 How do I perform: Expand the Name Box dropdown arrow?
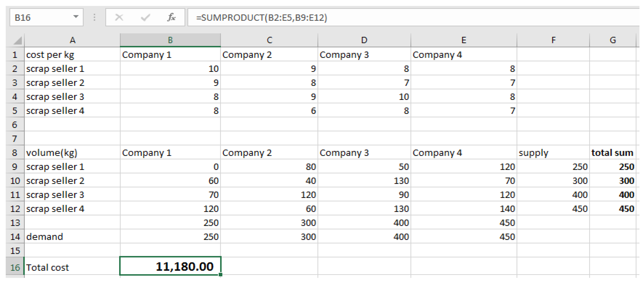[x=76, y=17]
